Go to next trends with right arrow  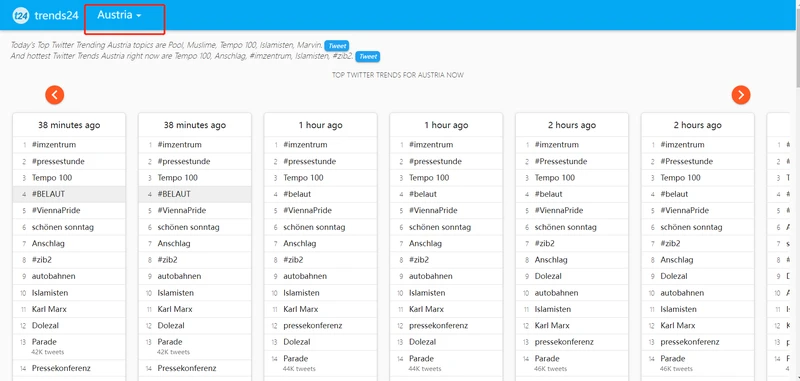click(x=741, y=95)
